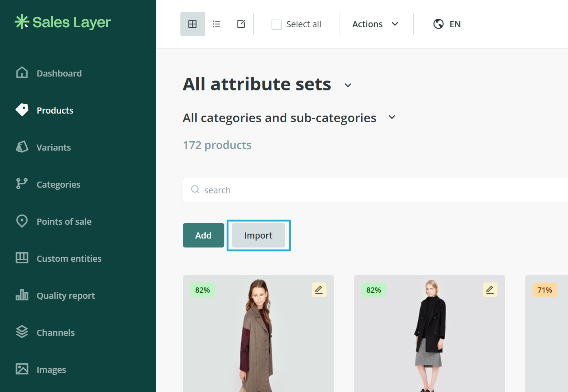This screenshot has width=568, height=392.
Task: Go to Products section
Action: pyautogui.click(x=55, y=110)
